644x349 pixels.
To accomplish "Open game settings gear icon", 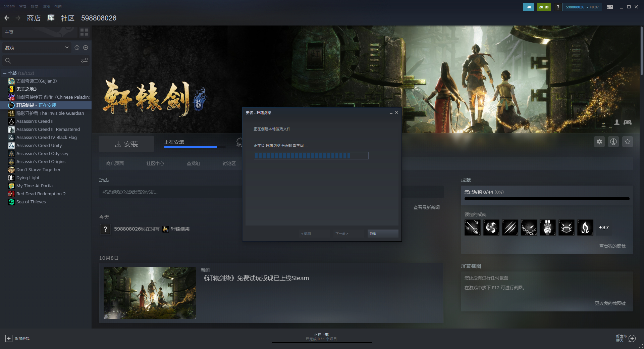I will [x=599, y=142].
